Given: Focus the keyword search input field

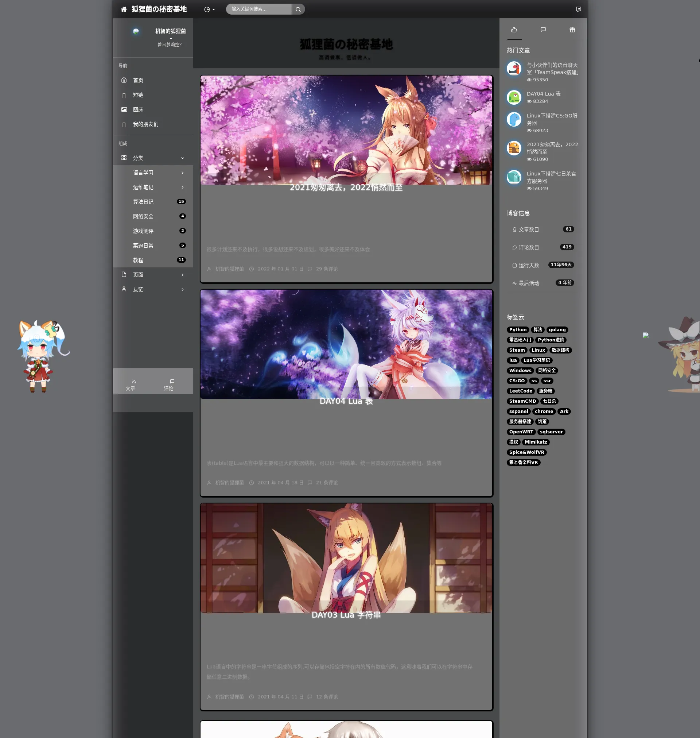Looking at the screenshot, I should coord(258,9).
